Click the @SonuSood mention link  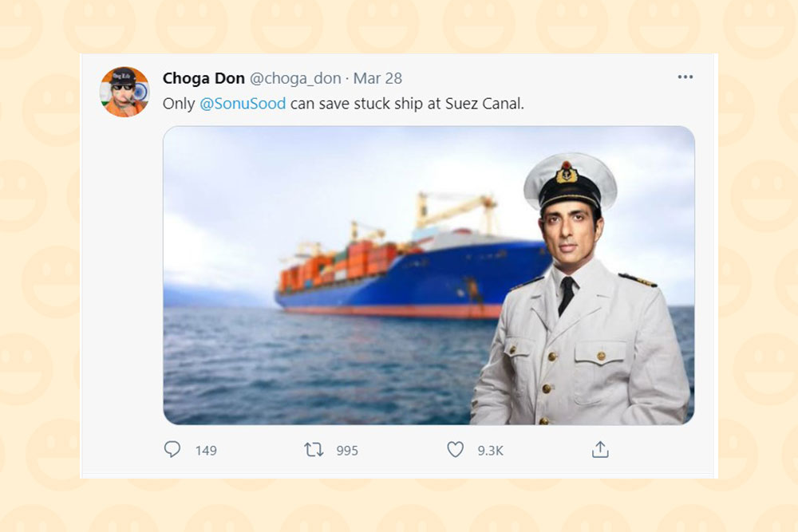(x=243, y=104)
